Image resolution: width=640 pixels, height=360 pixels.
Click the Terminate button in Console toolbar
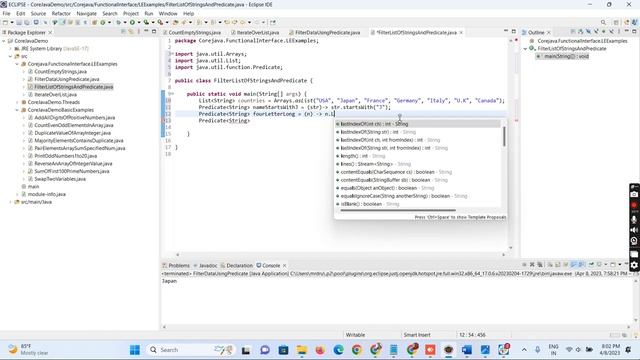[x=524, y=265]
